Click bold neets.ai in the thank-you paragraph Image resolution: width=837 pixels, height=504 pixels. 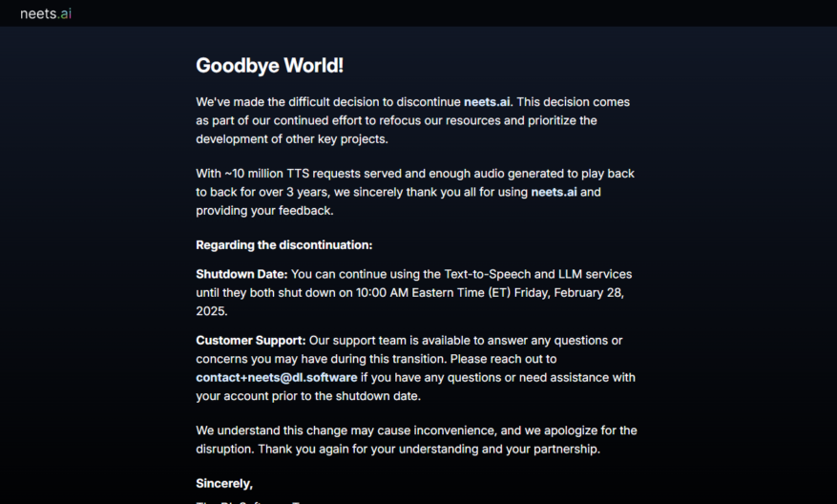coord(555,192)
